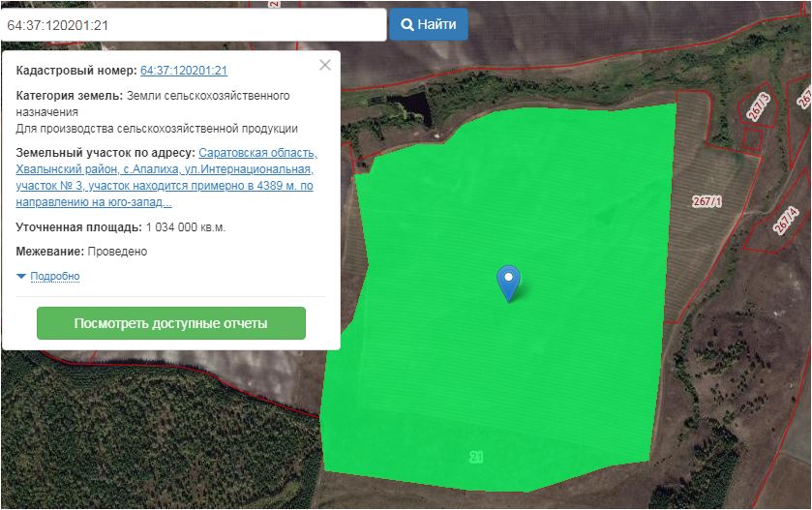Click the parcel label 21 on the green area
This screenshot has height=510, width=812.
pyautogui.click(x=476, y=457)
